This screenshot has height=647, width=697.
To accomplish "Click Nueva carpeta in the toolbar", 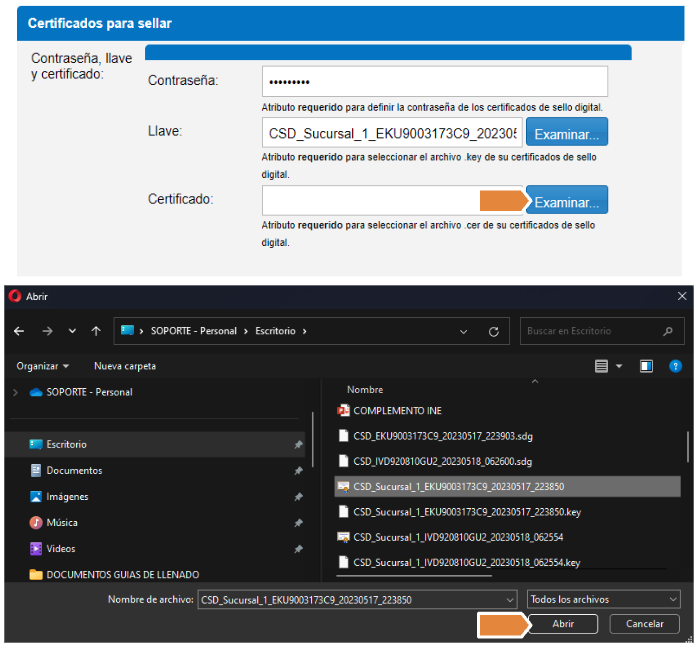I will 125,366.
